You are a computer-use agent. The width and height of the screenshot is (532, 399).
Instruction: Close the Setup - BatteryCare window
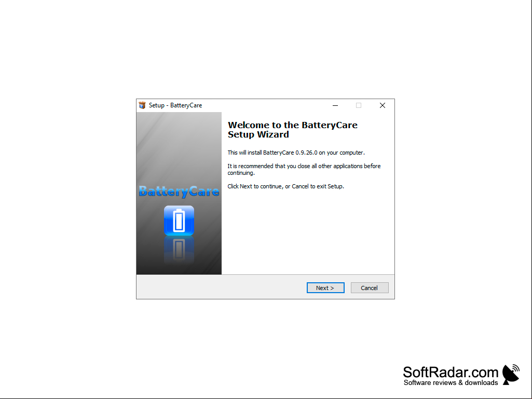(383, 105)
